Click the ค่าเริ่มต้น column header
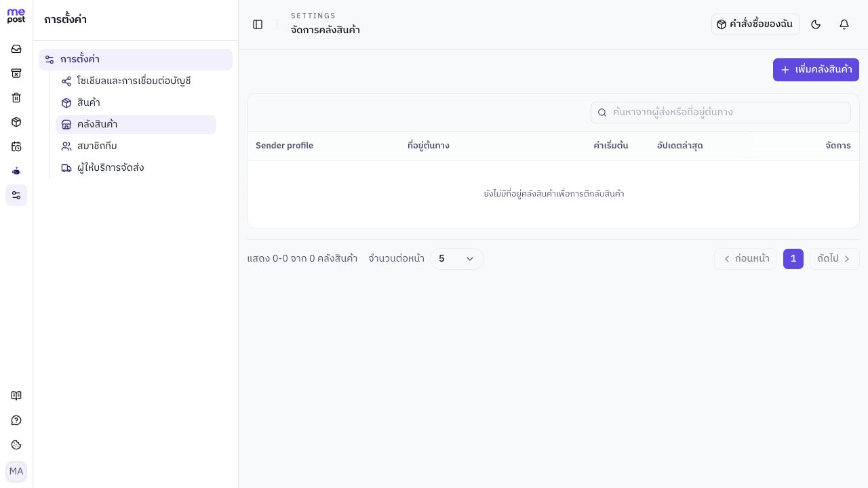Viewport: 868px width, 488px height. coord(610,146)
